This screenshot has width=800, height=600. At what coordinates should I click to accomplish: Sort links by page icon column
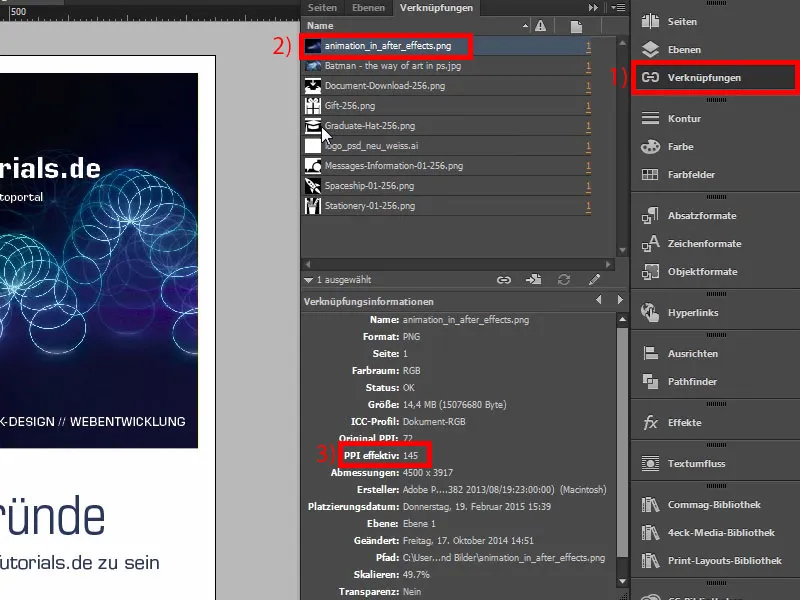(576, 26)
